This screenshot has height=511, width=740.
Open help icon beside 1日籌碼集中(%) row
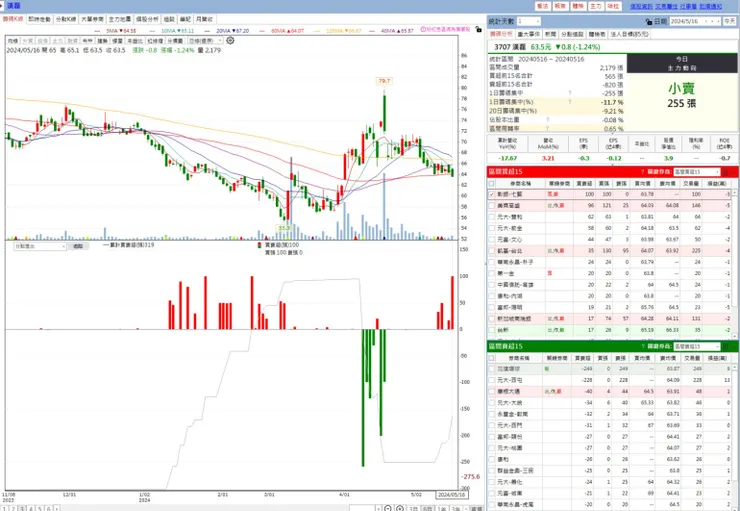[x=570, y=102]
